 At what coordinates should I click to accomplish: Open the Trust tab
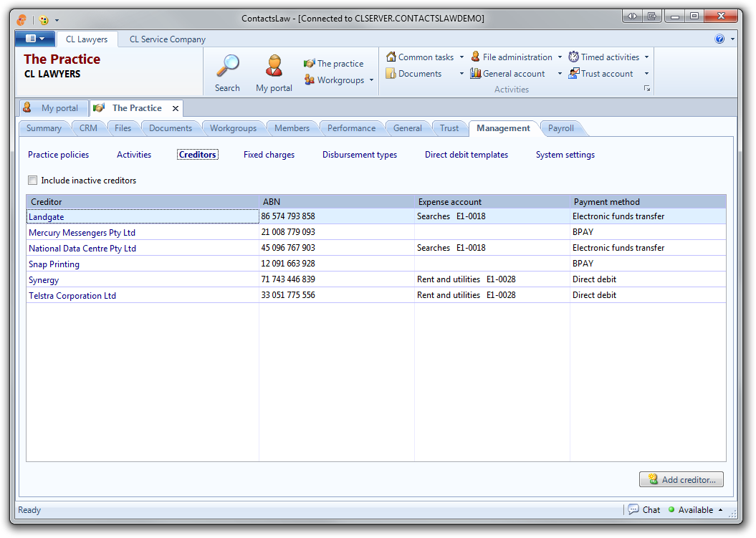449,128
